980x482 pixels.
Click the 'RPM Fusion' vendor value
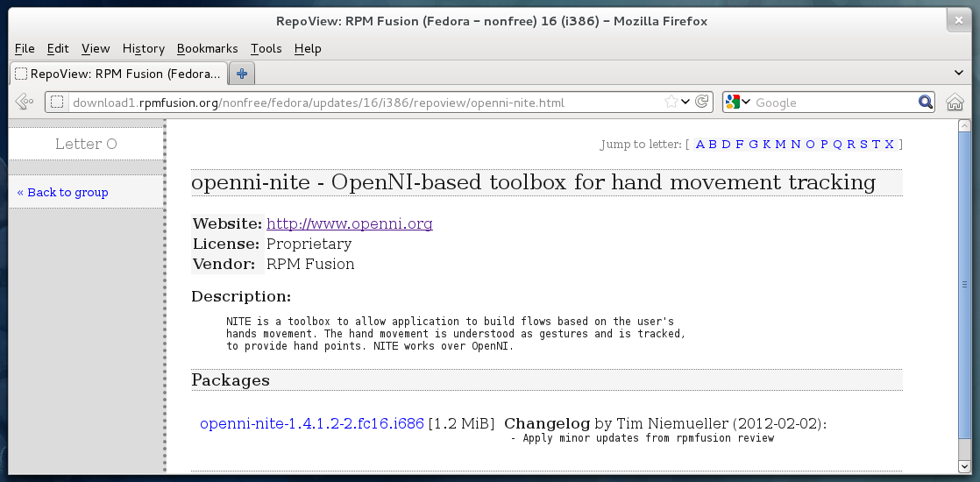pos(310,264)
